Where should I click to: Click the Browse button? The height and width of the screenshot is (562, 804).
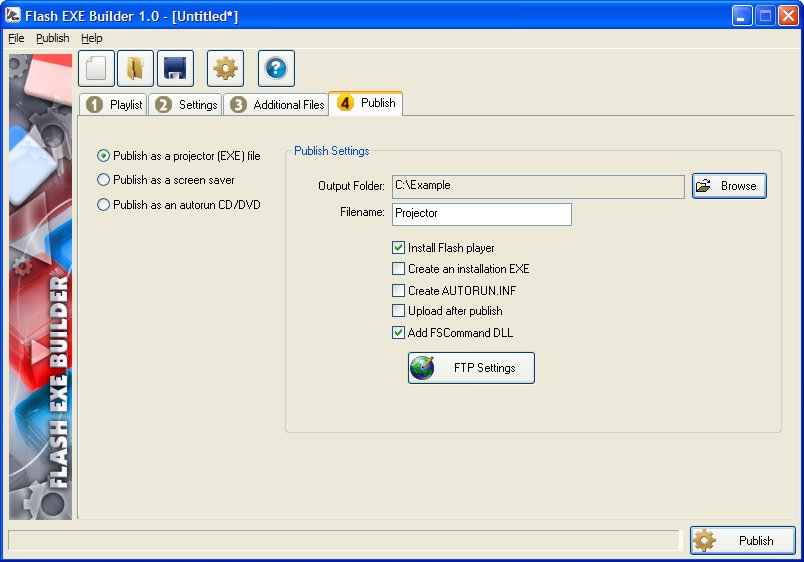pyautogui.click(x=729, y=186)
